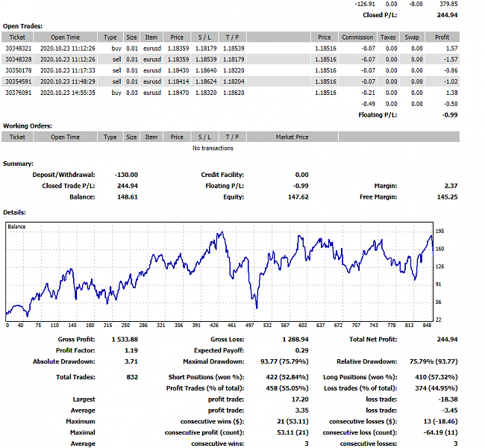485x448 pixels.
Task: Select Maximal Drawdown value 93.77 (75.79%)
Action: tap(284, 361)
